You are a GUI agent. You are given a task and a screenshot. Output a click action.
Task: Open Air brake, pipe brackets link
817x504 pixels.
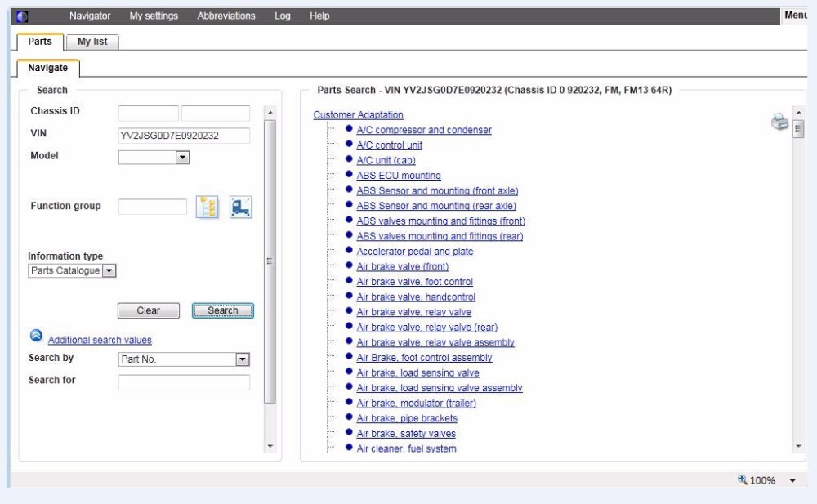coord(407,418)
